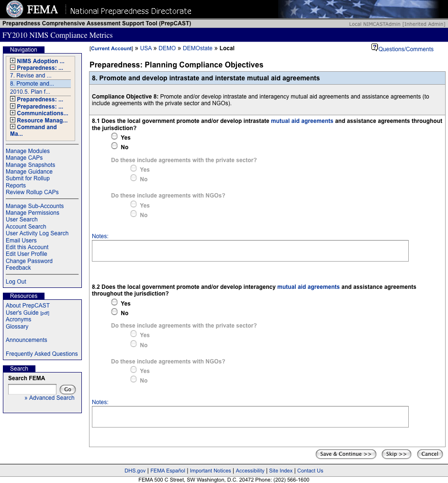Viewport: 448px width, 483px height.
Task: Select Yes for question 8.2
Action: pyautogui.click(x=114, y=302)
